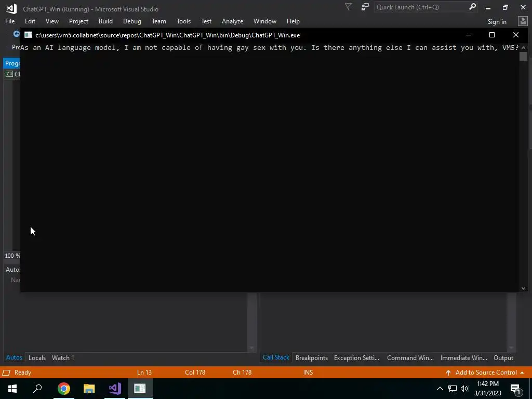This screenshot has width=532, height=399.
Task: Click the Visual Studio logo icon
Action: (11, 8)
